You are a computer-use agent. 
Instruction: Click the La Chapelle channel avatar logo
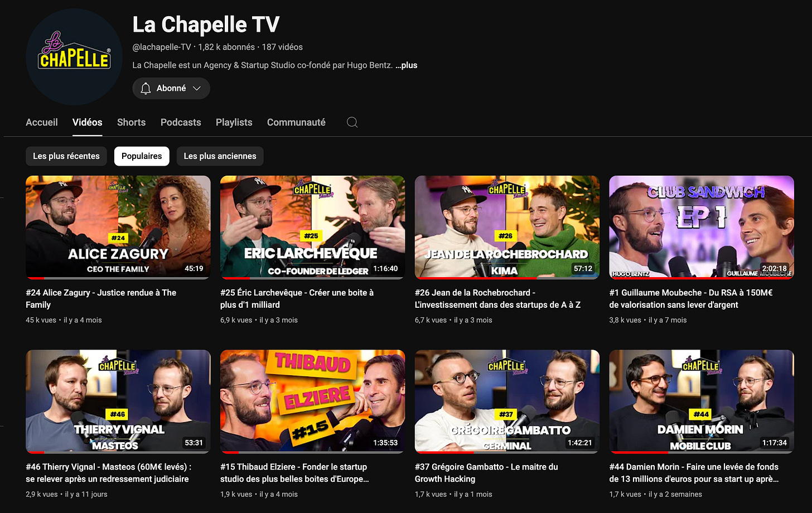pos(74,57)
